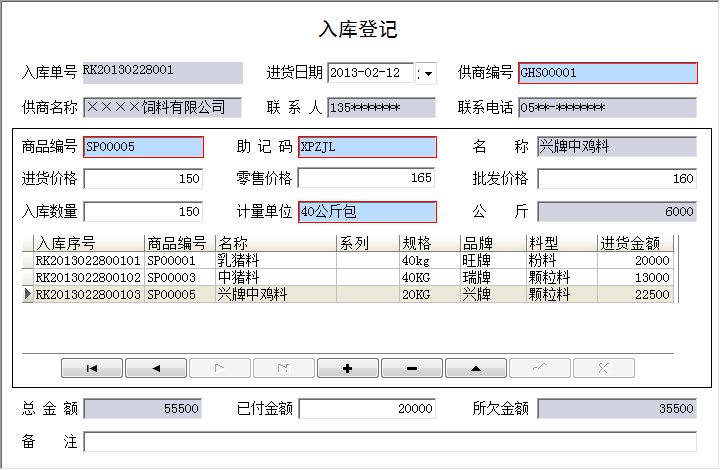720x470 pixels.
Task: Click the disabled last record arrow
Action: [x=283, y=368]
